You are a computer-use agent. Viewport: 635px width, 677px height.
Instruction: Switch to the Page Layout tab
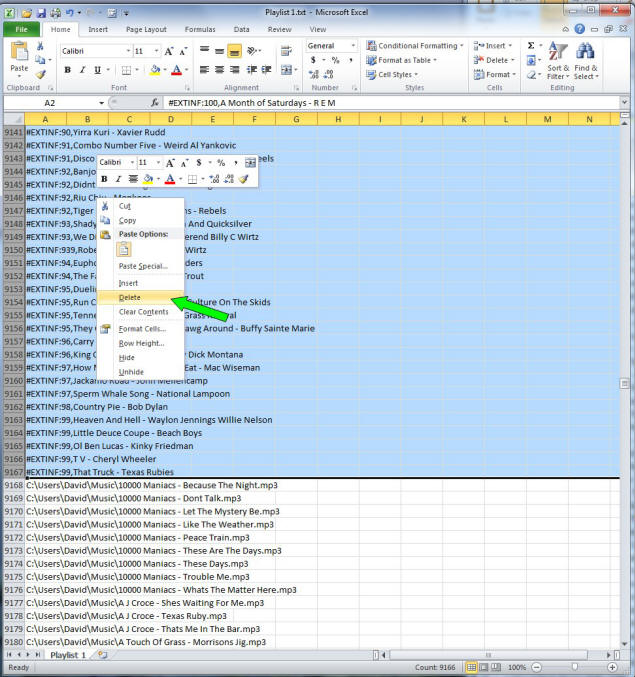146,29
